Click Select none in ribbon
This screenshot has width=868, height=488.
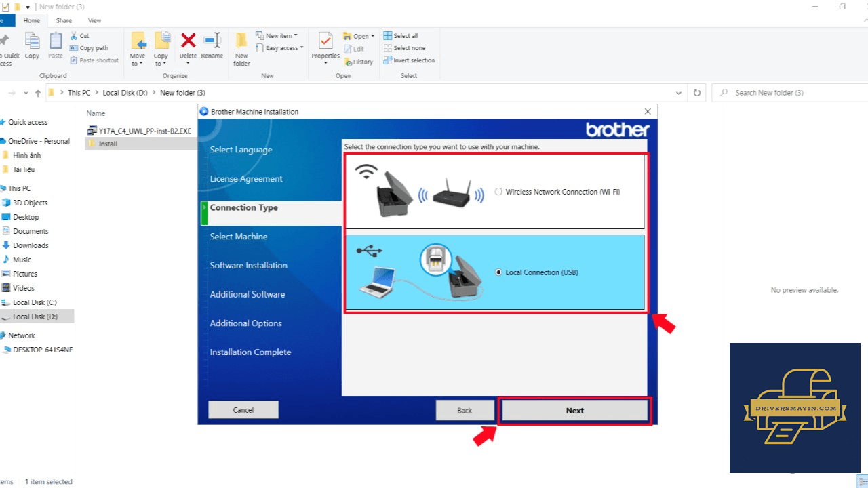click(405, 48)
